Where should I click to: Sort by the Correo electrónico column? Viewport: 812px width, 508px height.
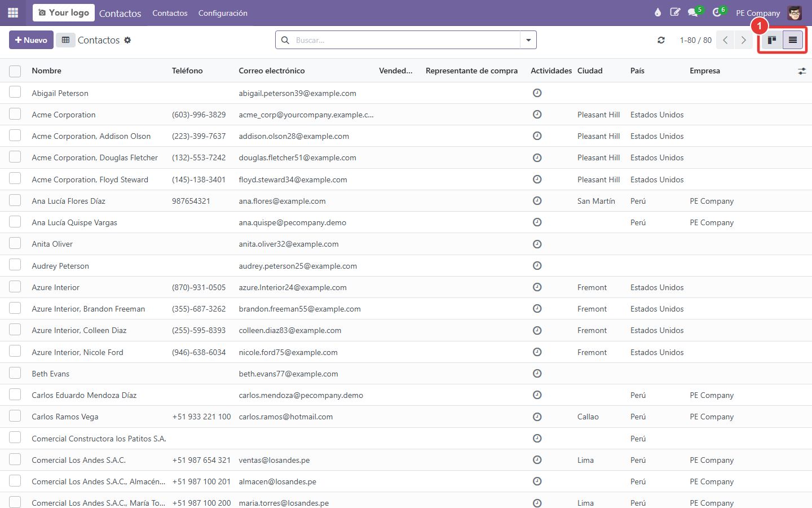coord(272,71)
